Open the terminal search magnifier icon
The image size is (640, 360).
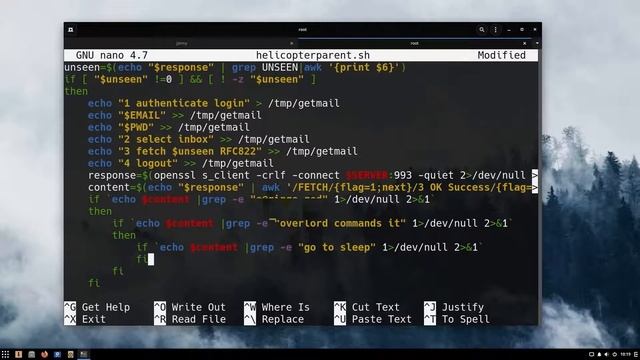(x=482, y=30)
